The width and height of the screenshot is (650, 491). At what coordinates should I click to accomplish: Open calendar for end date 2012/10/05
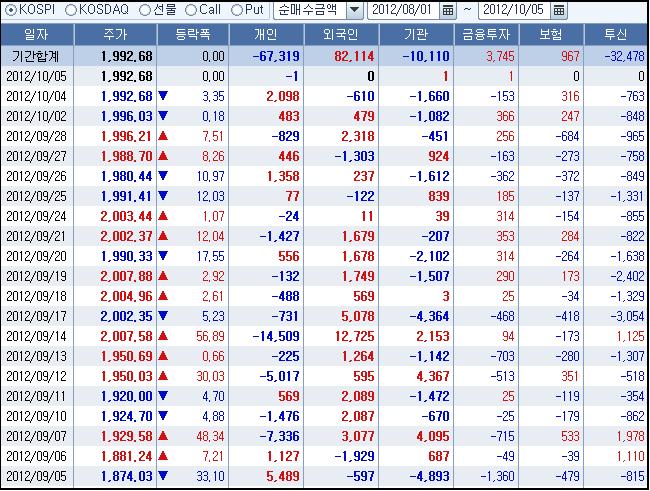[559, 10]
